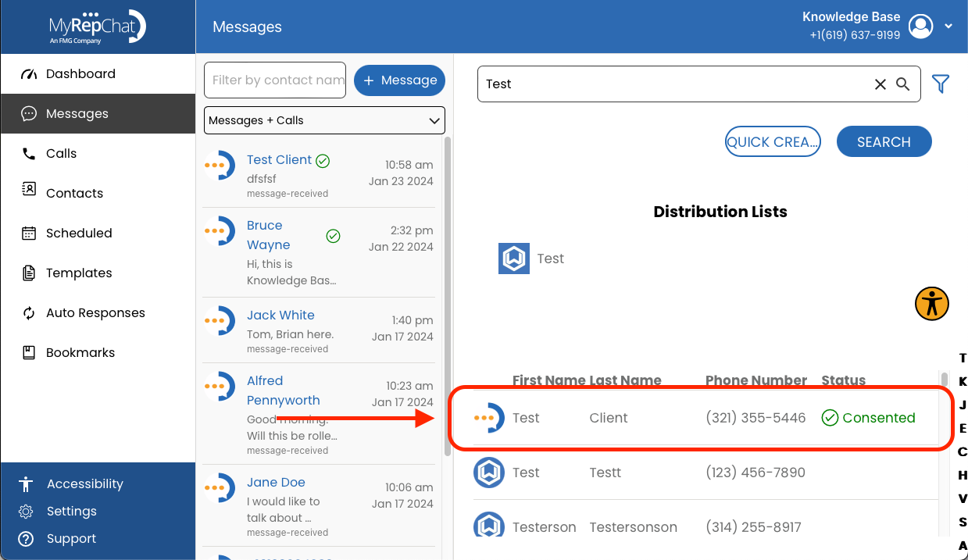The height and width of the screenshot is (560, 968).
Task: Expand the account dropdown chevron
Action: point(948,27)
